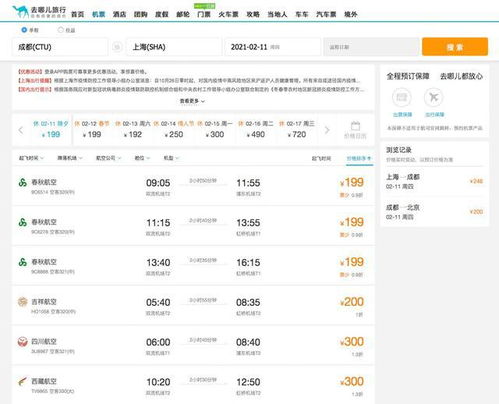Sort by departure time (起飞时间)
499x404 pixels.
[321, 158]
